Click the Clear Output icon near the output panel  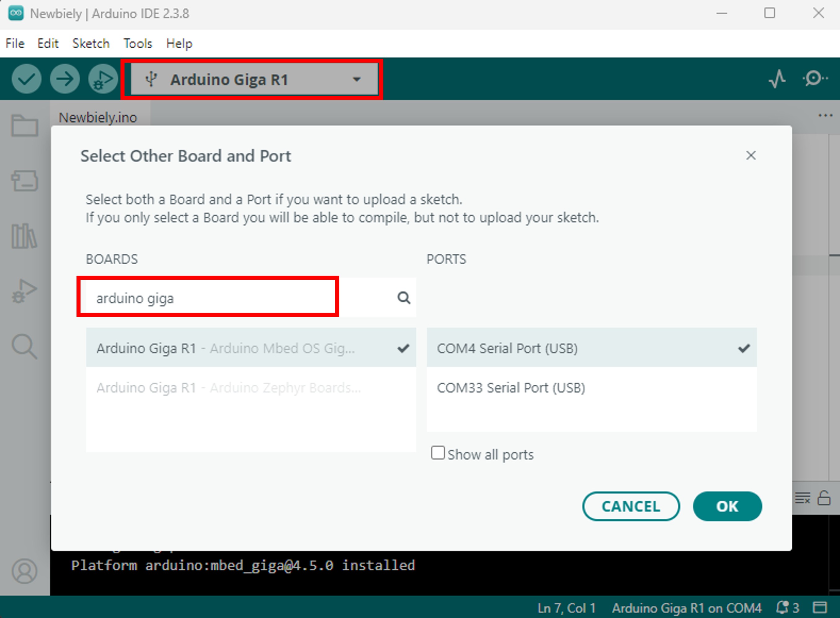[x=802, y=498]
